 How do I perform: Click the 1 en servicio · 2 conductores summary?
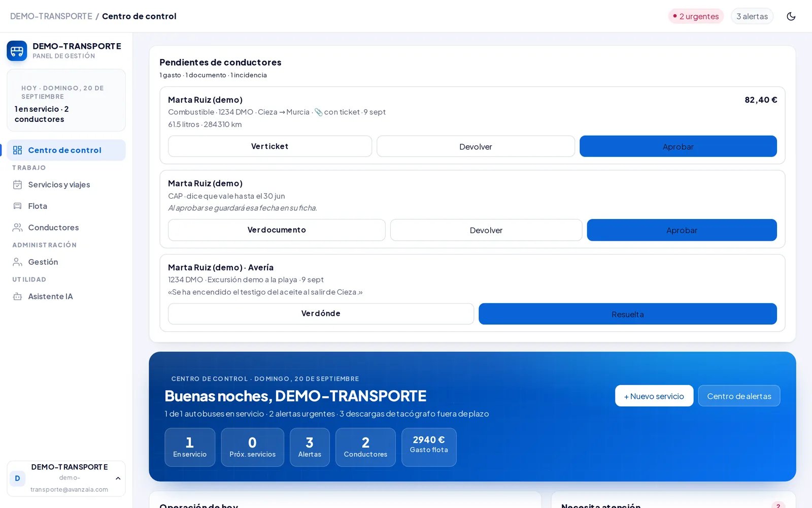(42, 114)
